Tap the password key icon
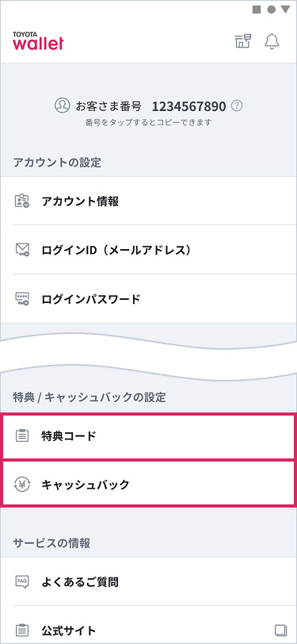Viewport: 297px width, 644px height. pos(22,298)
